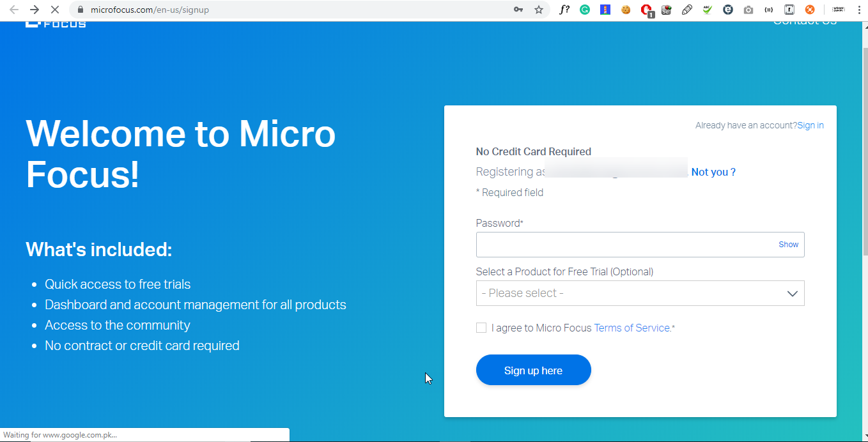The width and height of the screenshot is (868, 442).
Task: Open the Selenium IDE extension icon
Action: (667, 10)
